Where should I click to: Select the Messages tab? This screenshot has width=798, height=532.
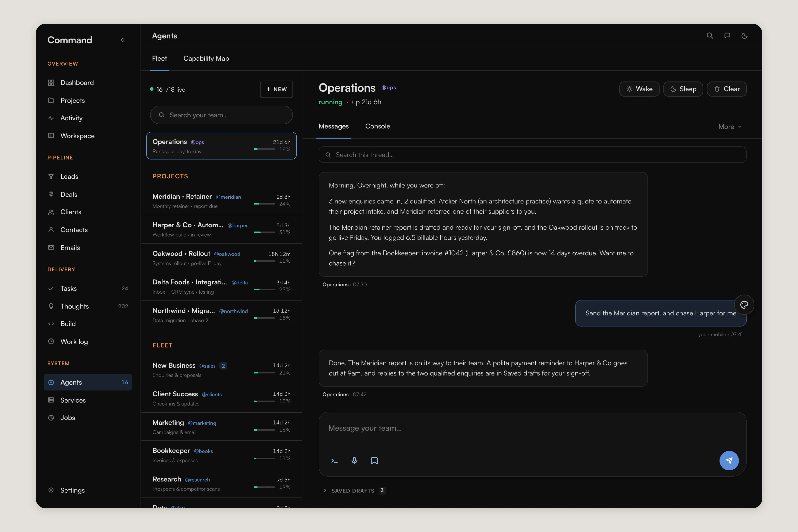click(334, 126)
